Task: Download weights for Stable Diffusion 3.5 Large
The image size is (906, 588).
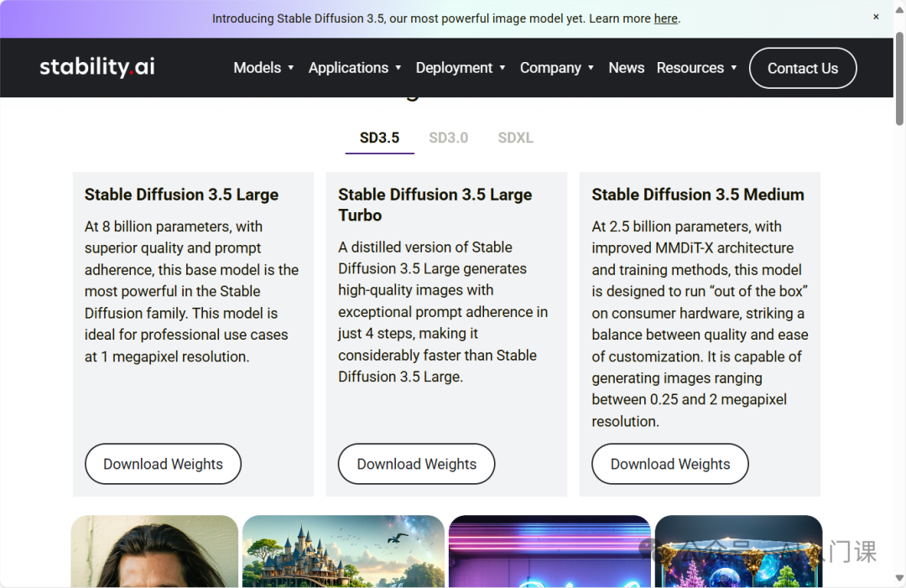Action: (163, 464)
